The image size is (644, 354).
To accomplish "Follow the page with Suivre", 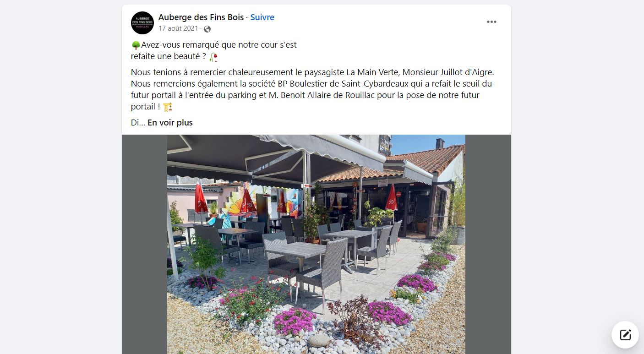I will point(262,17).
